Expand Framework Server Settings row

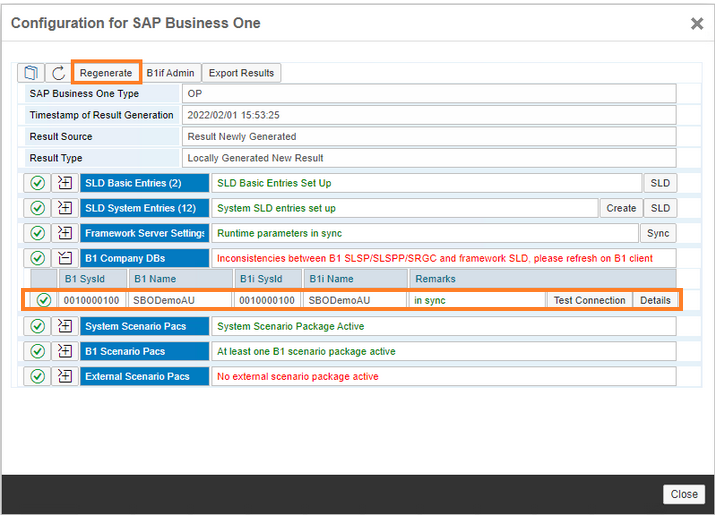pyautogui.click(x=65, y=233)
